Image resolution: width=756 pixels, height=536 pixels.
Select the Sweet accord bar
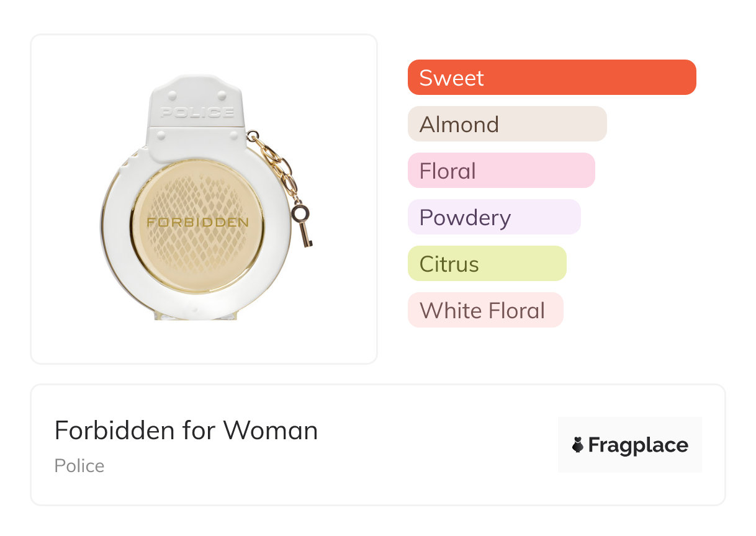552,78
